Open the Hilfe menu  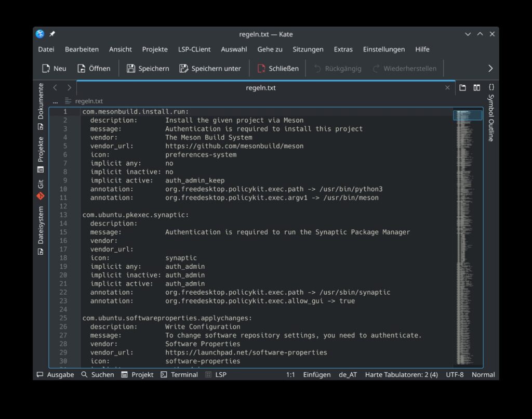point(422,49)
